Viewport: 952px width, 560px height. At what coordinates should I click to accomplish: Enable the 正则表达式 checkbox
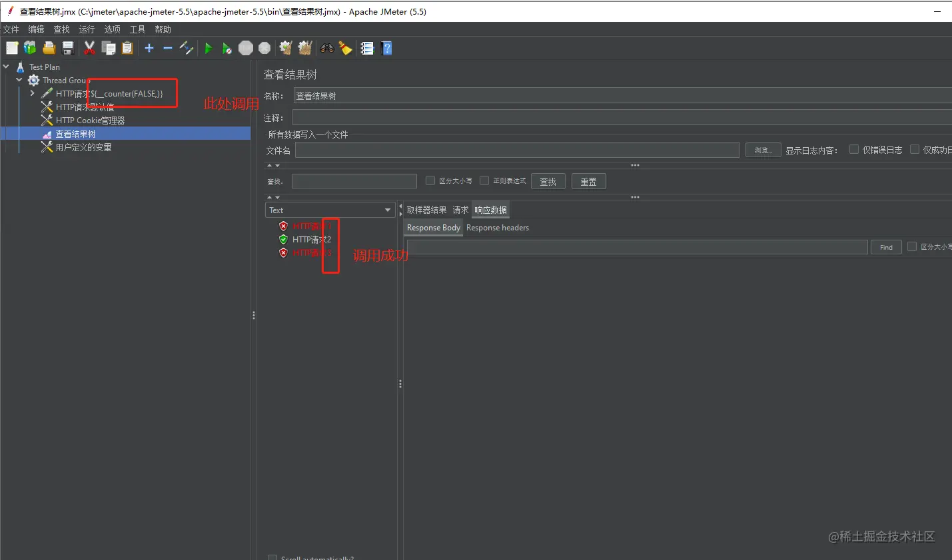(484, 180)
